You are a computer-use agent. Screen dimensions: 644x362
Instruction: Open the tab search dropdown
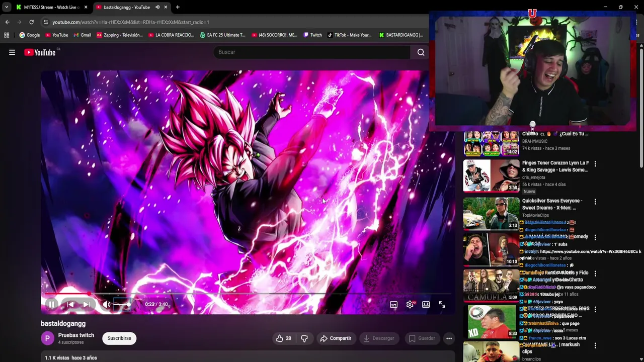pos(6,7)
